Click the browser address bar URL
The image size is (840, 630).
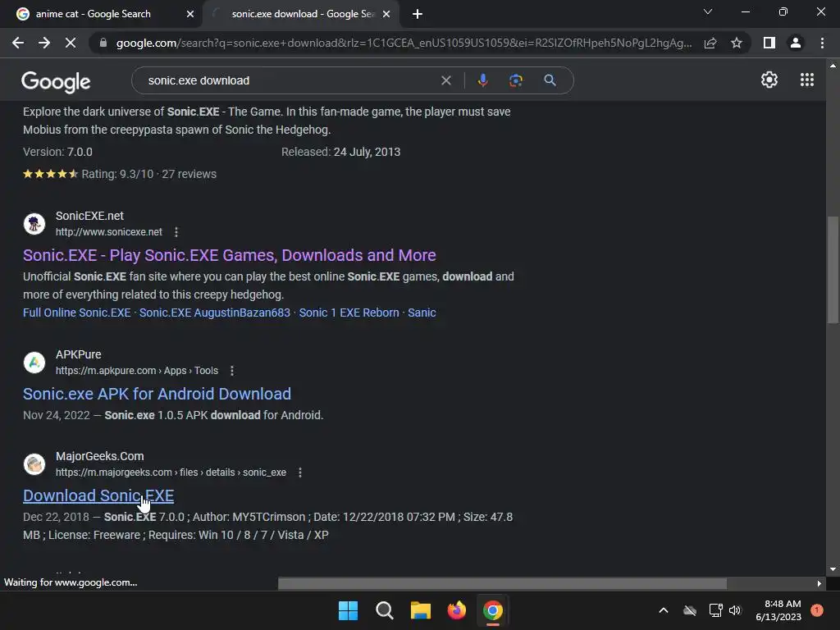[404, 43]
